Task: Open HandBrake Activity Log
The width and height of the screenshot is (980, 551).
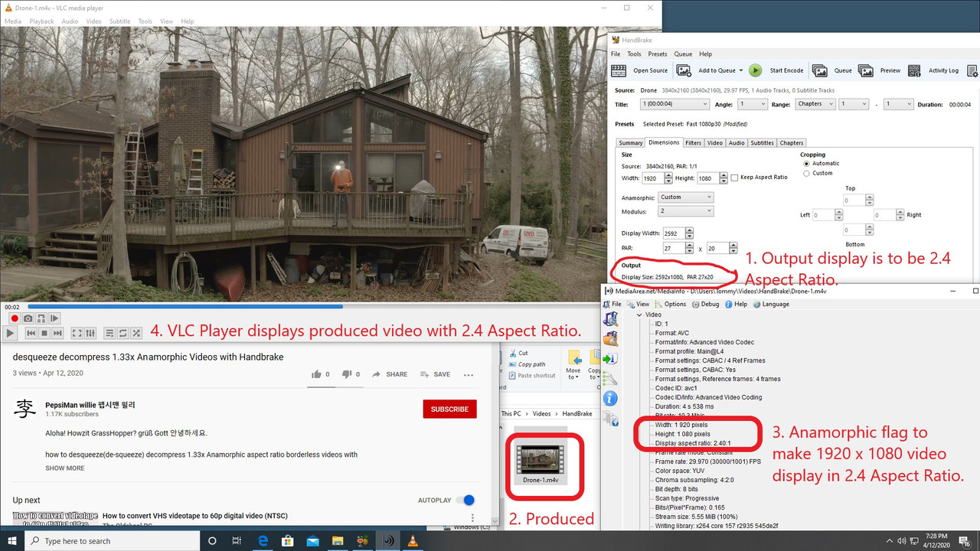Action: (933, 70)
